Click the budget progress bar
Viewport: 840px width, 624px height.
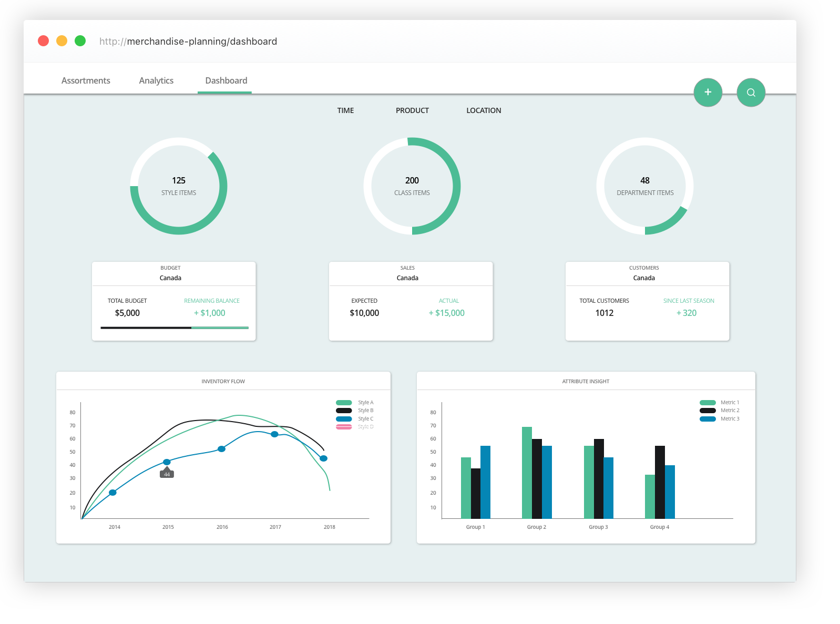click(174, 328)
